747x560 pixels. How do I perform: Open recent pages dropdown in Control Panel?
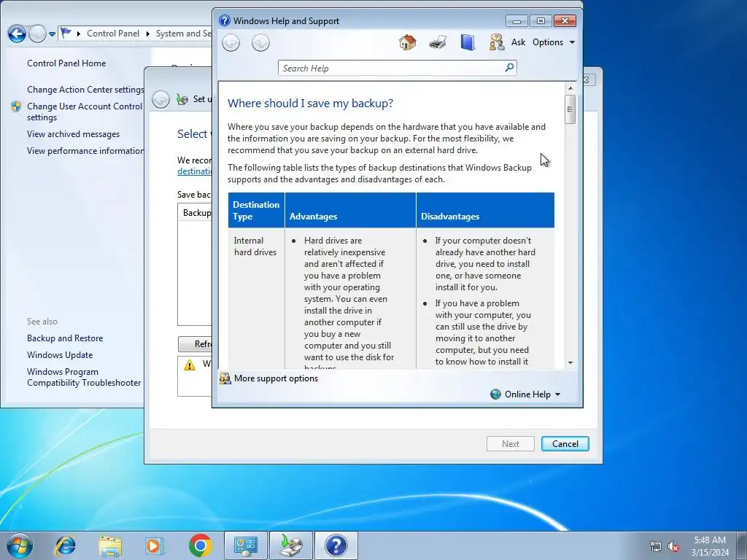click(52, 34)
